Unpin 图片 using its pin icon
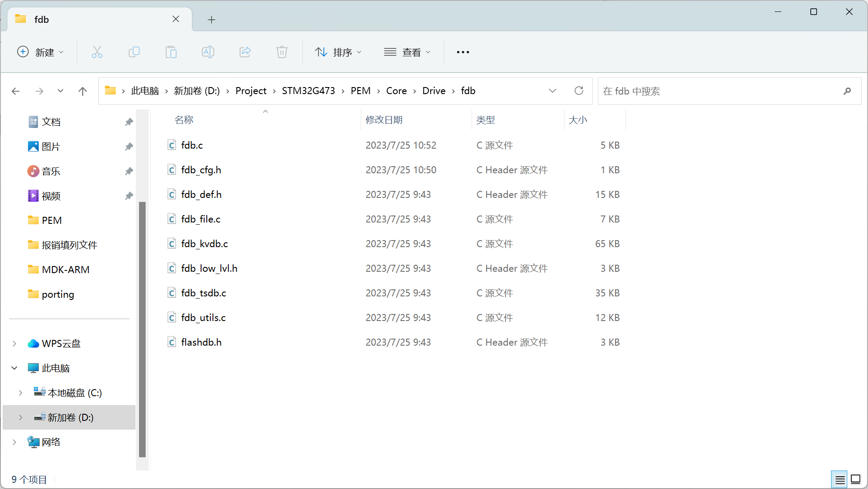Image resolution: width=868 pixels, height=489 pixels. coord(129,146)
